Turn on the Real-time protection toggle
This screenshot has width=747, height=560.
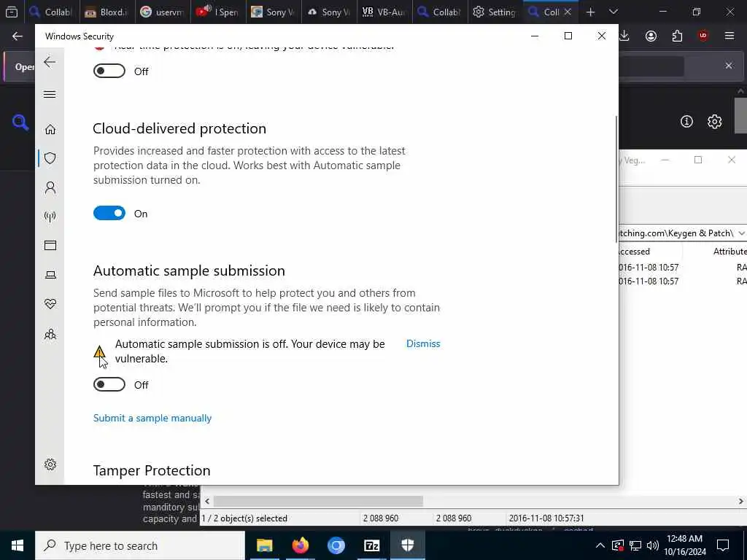[109, 71]
